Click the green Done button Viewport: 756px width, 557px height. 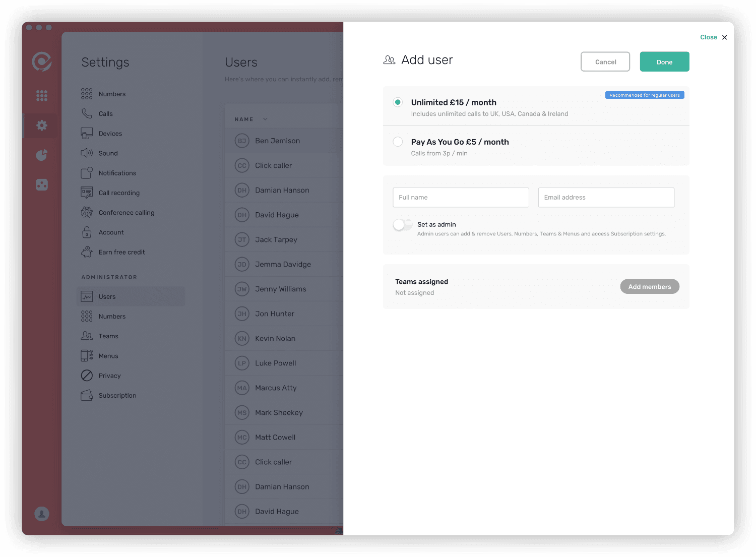pyautogui.click(x=664, y=62)
